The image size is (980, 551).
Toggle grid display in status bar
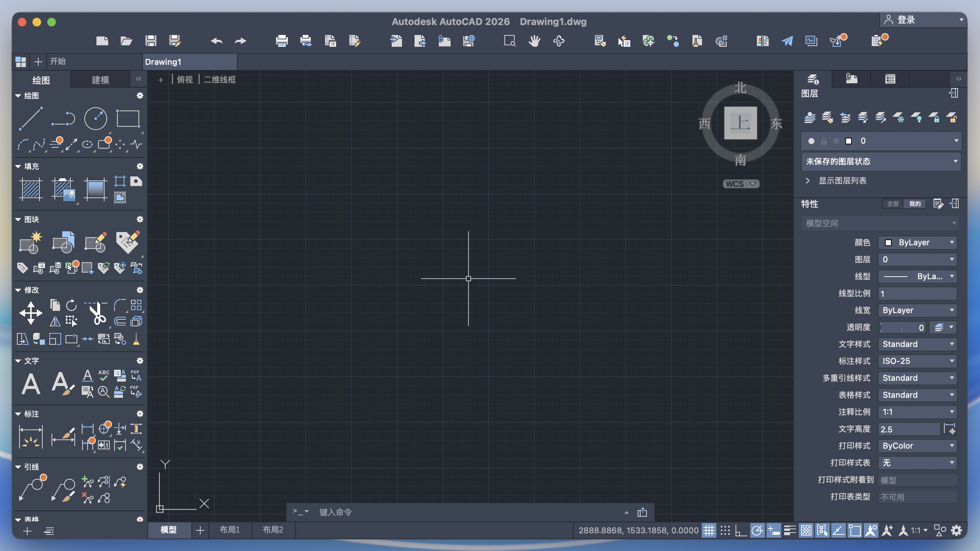[x=709, y=530]
